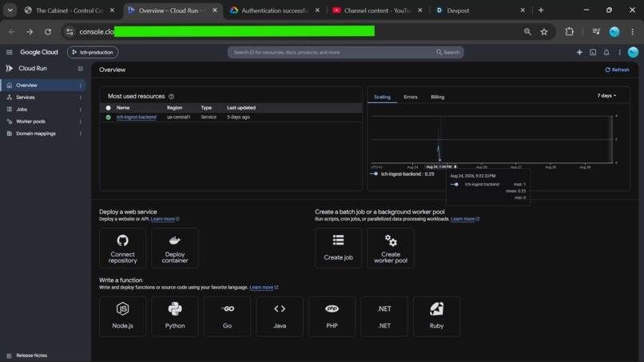Sort resources by Last updated column
The image size is (644, 362).
coord(241,108)
